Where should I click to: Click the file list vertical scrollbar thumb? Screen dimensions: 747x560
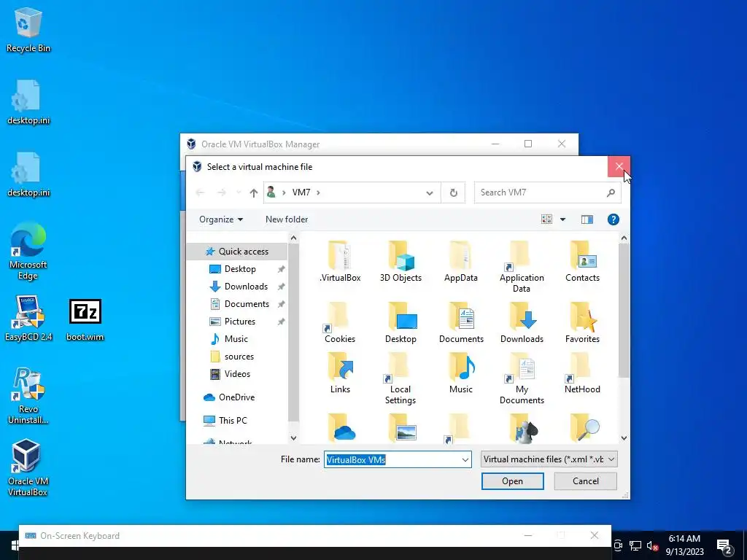coord(624,311)
